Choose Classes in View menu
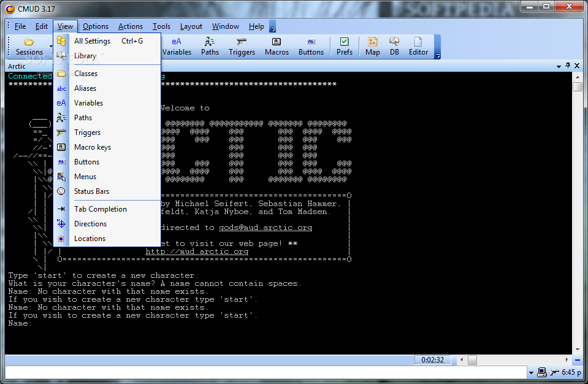Screen dimensions: 588x384 [107, 74]
